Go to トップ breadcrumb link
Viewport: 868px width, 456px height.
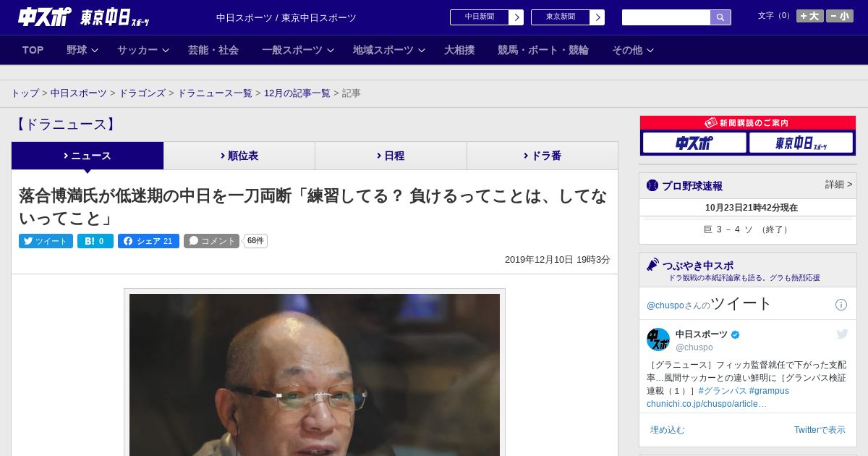coord(25,93)
